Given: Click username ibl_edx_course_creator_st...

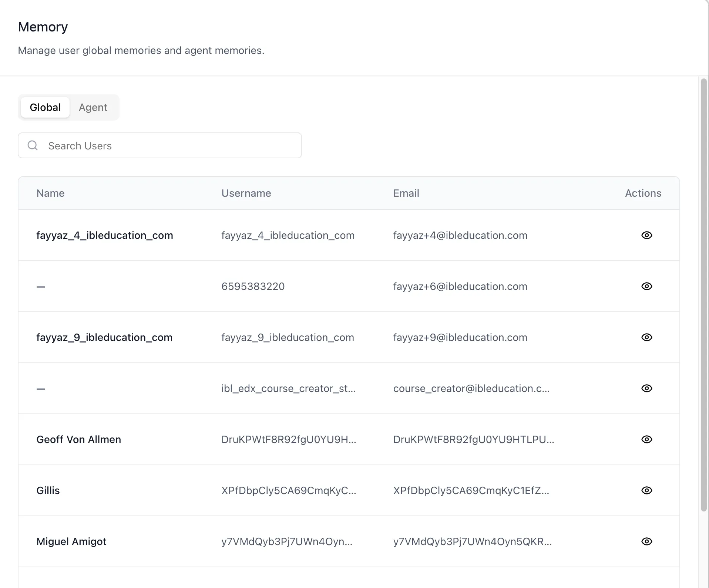Looking at the screenshot, I should pyautogui.click(x=288, y=388).
